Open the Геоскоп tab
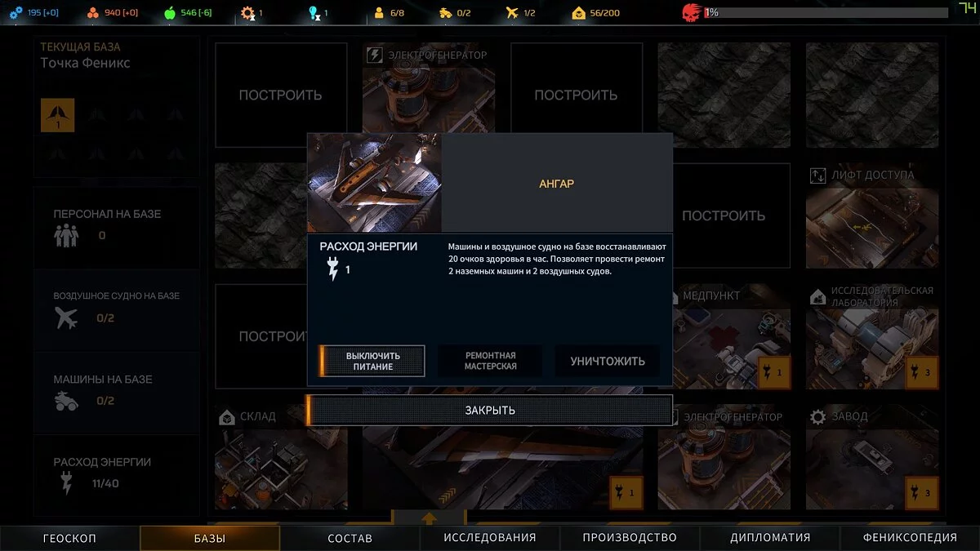The width and height of the screenshot is (980, 551). pos(69,538)
